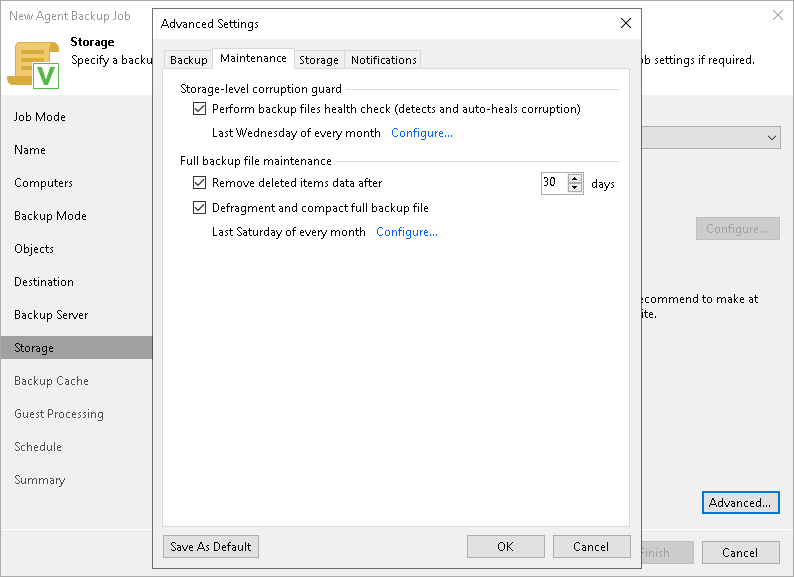Select Computers step in sidebar
The height and width of the screenshot is (577, 794).
point(44,183)
